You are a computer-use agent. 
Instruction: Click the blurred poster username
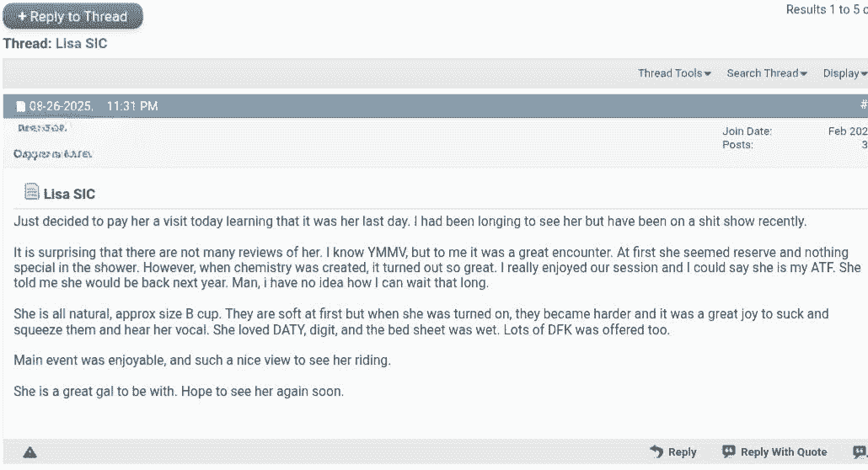coord(41,128)
